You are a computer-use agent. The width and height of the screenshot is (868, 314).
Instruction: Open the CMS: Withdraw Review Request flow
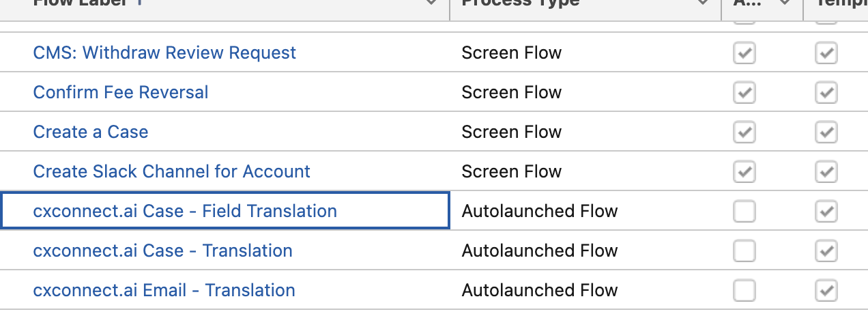[164, 53]
